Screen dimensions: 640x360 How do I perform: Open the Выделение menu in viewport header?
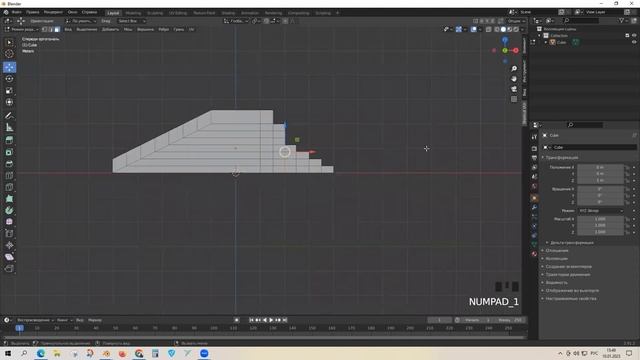pos(87,29)
